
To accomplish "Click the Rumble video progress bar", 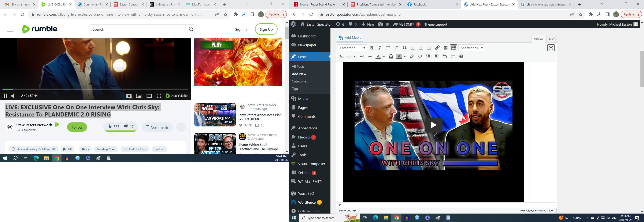I will coord(95,89).
